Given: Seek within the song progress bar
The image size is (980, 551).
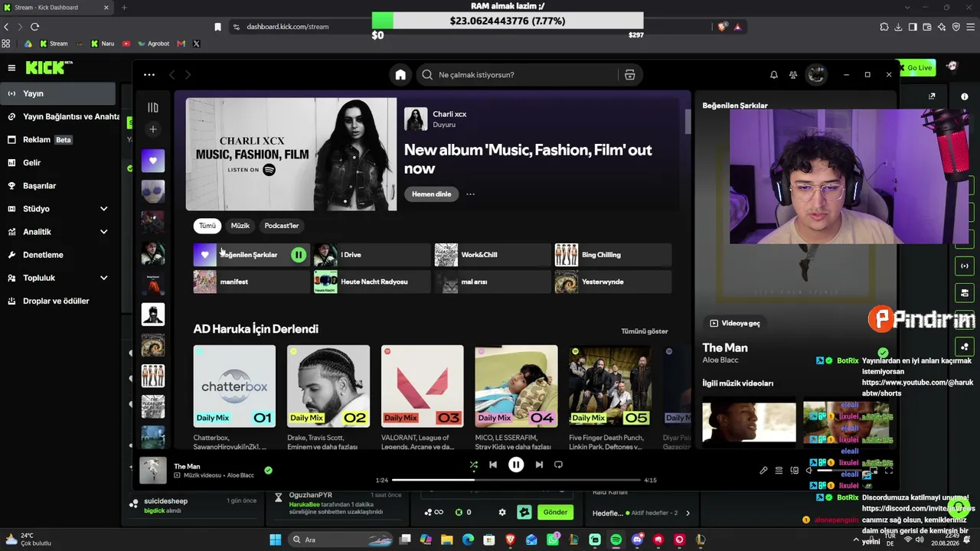Looking at the screenshot, I should point(516,481).
